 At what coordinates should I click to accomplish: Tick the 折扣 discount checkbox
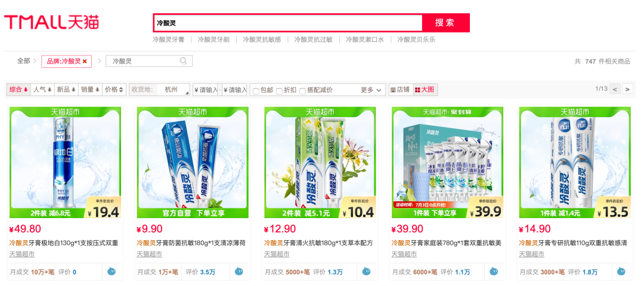(x=279, y=91)
